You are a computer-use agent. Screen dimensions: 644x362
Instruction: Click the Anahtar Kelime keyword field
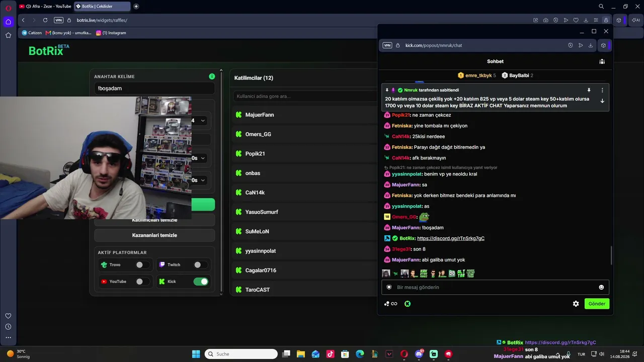[x=154, y=88]
